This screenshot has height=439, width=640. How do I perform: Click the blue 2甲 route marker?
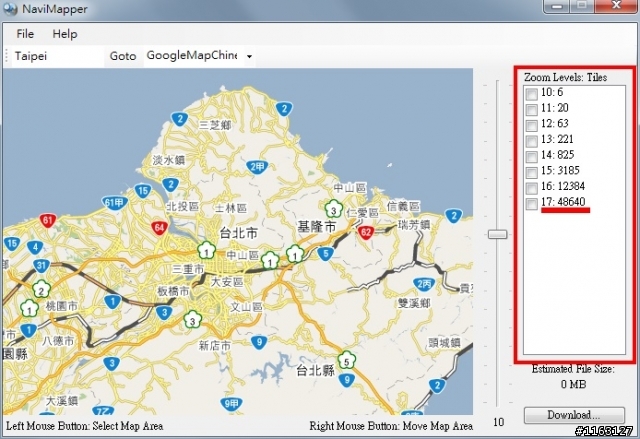tap(257, 167)
